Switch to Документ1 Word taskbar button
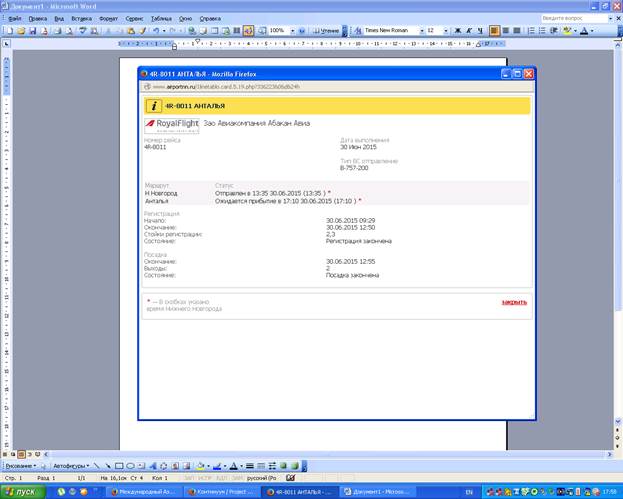Viewport: 623px width, 499px height. click(x=379, y=492)
